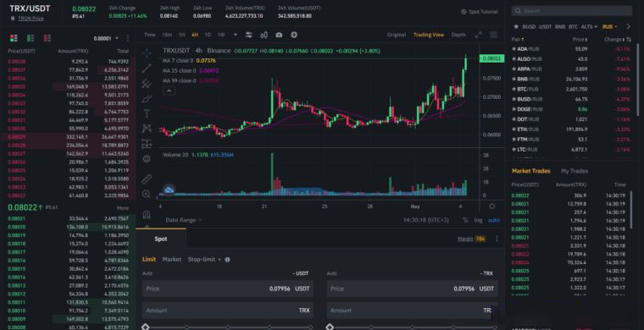Expand chart to fullscreen
This screenshot has height=330, width=644.
(479, 35)
